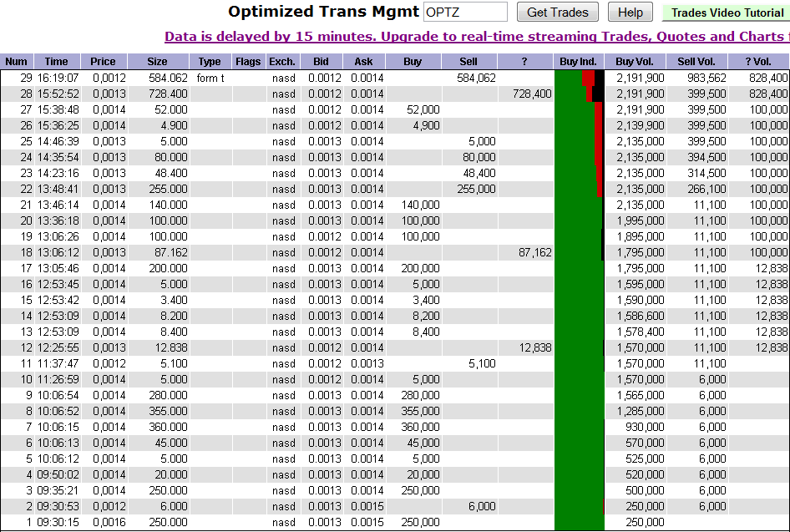Sort by the Time column header

56,60
